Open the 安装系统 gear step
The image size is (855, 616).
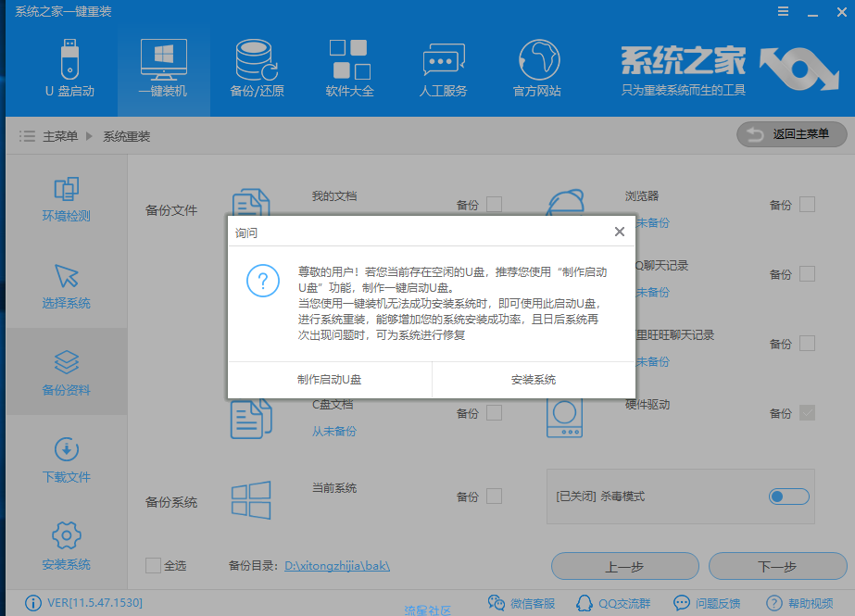[67, 547]
